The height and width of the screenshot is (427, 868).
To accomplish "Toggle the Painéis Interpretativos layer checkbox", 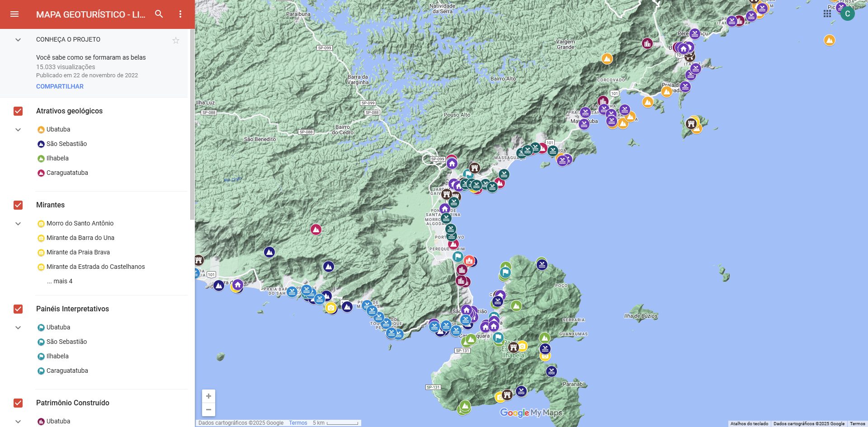I will 18,309.
